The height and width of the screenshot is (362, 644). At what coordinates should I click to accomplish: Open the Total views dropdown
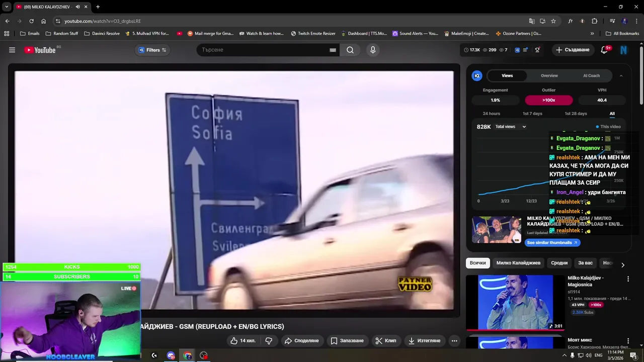coord(510,127)
